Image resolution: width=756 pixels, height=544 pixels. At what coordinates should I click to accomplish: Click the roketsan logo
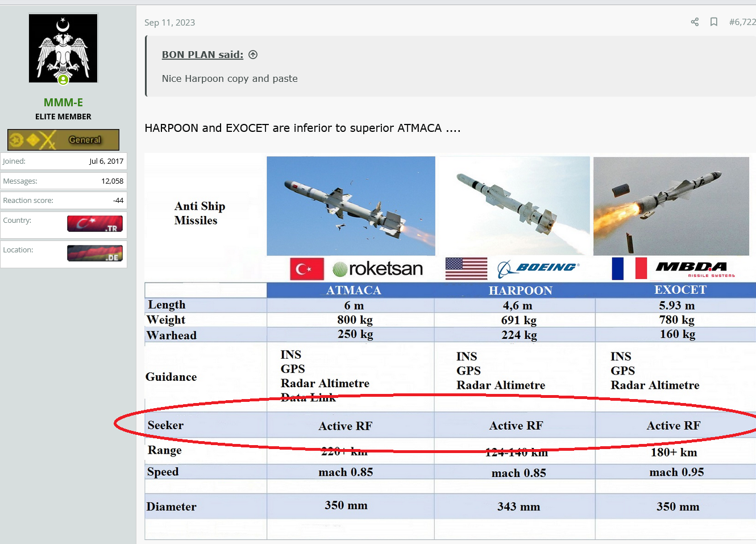coord(378,268)
